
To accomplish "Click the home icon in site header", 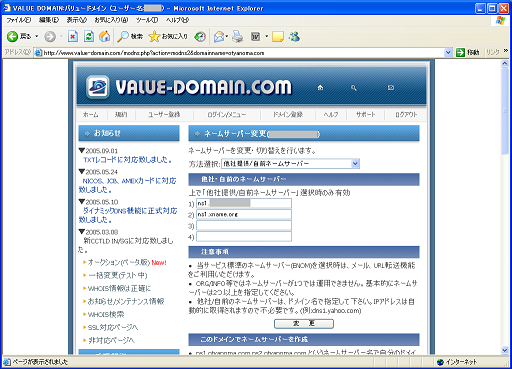I will click(x=320, y=88).
